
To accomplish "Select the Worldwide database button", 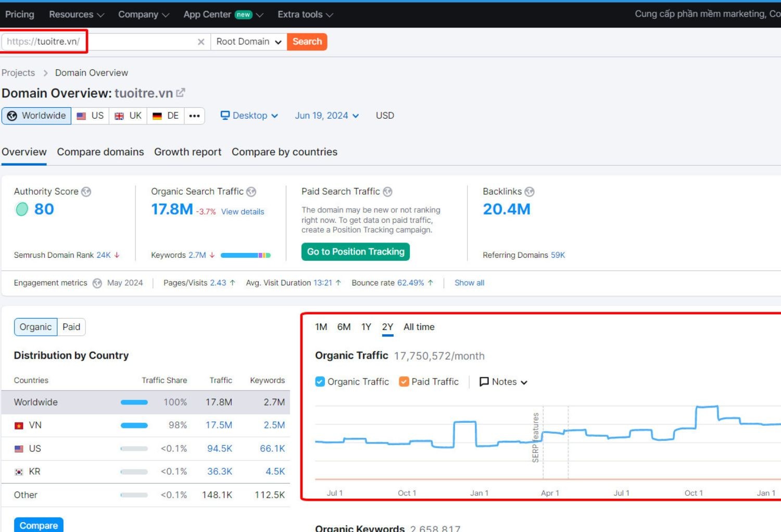I will [x=36, y=116].
